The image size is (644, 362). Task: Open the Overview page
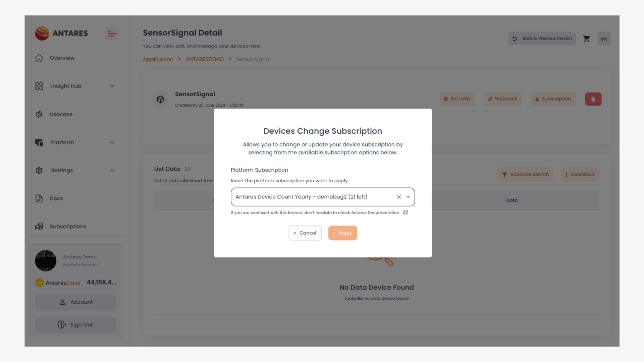pyautogui.click(x=62, y=58)
